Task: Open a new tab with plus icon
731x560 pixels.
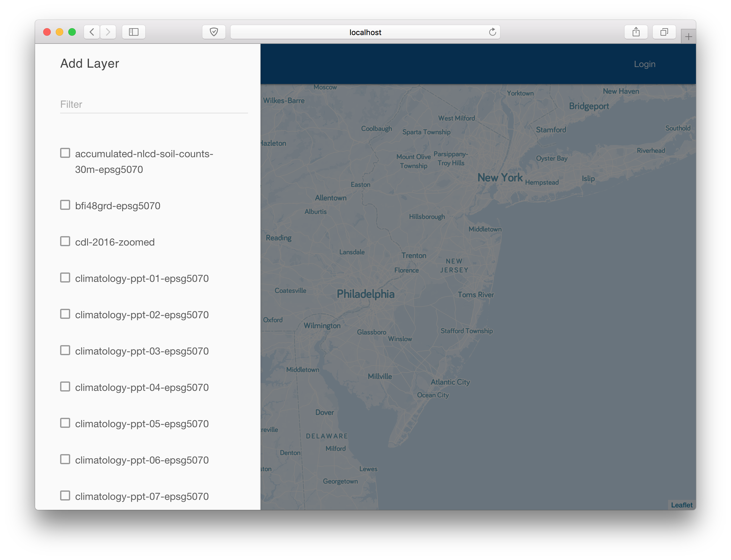Action: coord(688,37)
